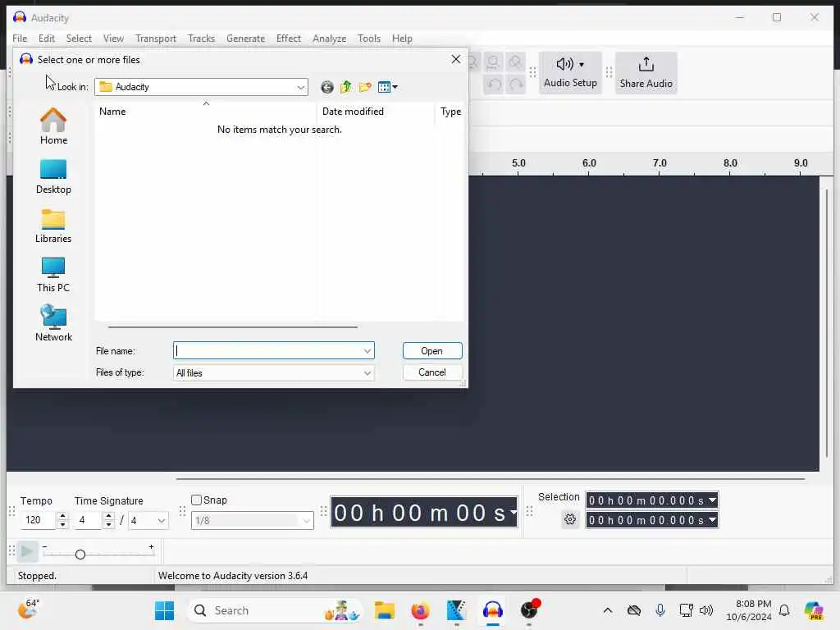The image size is (840, 630).
Task: Click the Share Audio button
Action: coord(646,73)
